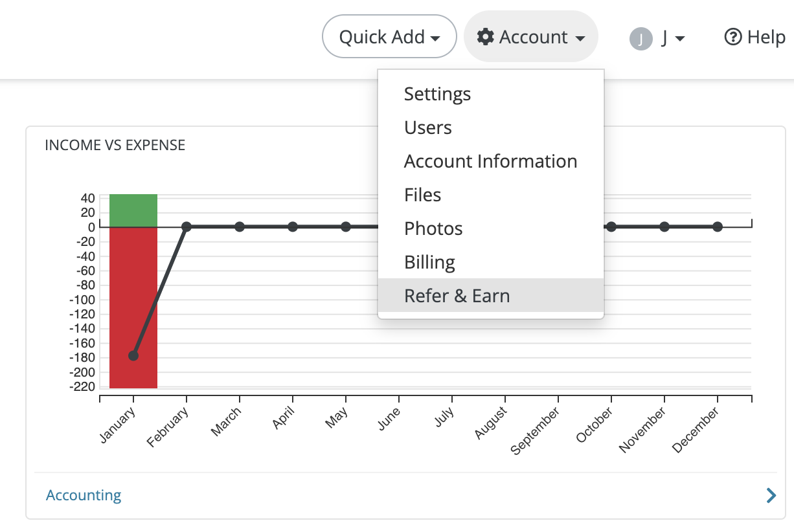Image resolution: width=794 pixels, height=532 pixels.
Task: Click the gear icon beside Account
Action: (485, 37)
